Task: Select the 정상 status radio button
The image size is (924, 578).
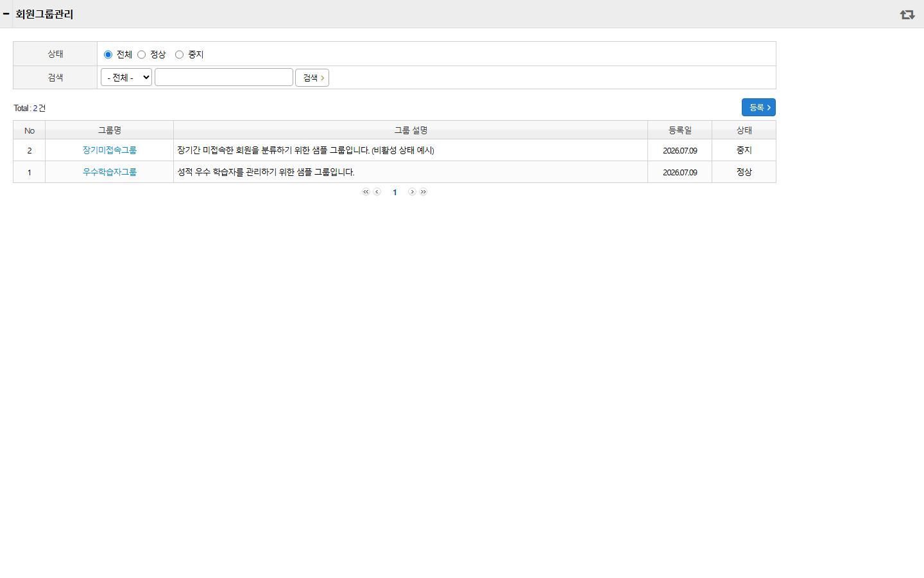Action: (x=141, y=55)
